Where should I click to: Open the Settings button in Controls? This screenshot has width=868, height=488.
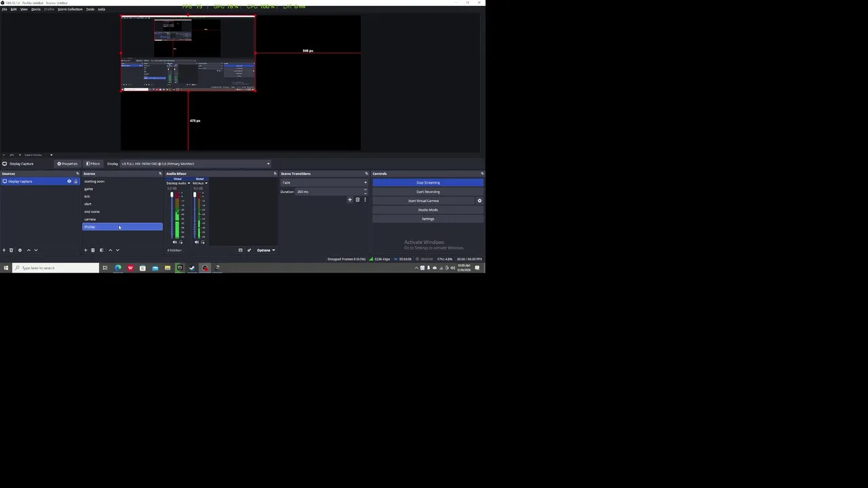[428, 219]
